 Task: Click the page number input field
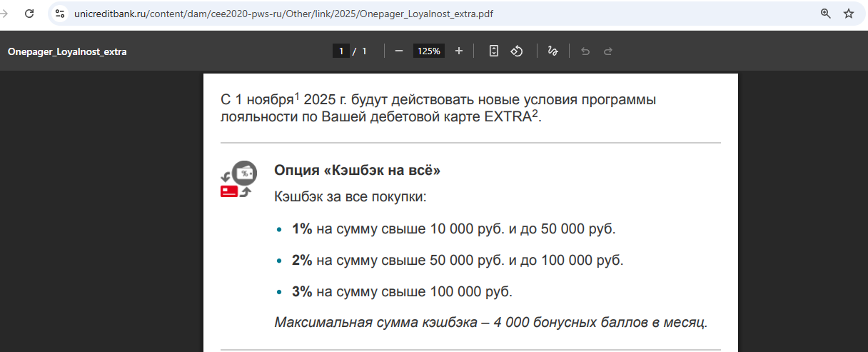tap(340, 51)
